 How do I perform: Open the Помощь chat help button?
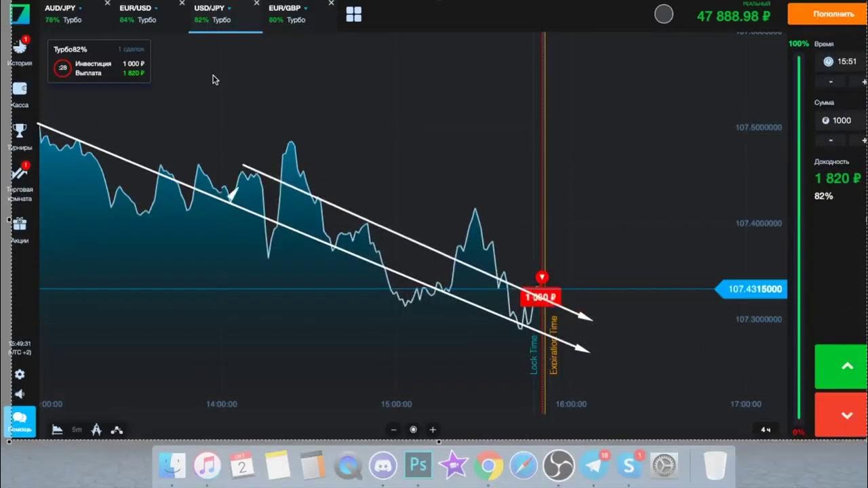[x=20, y=421]
